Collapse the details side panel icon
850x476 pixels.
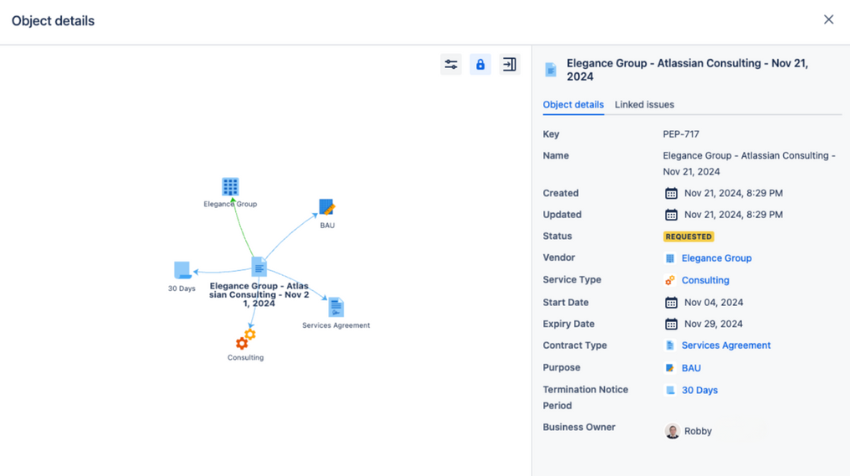pyautogui.click(x=510, y=65)
